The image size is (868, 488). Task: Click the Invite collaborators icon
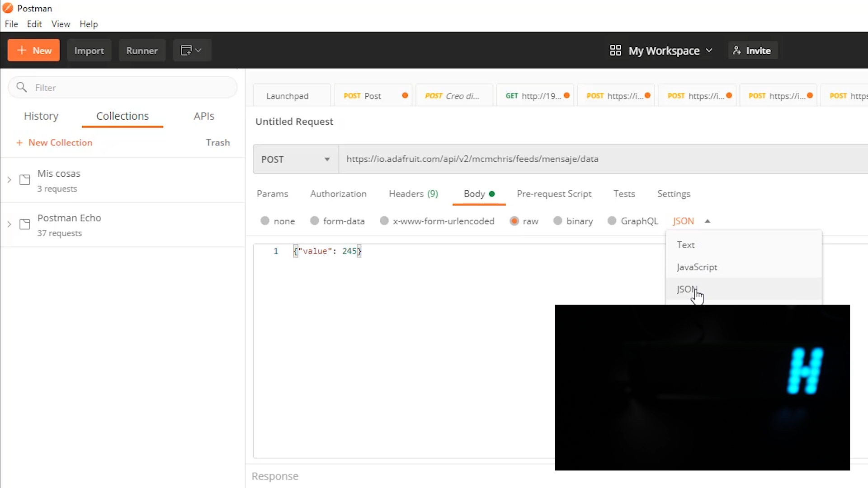coord(752,51)
